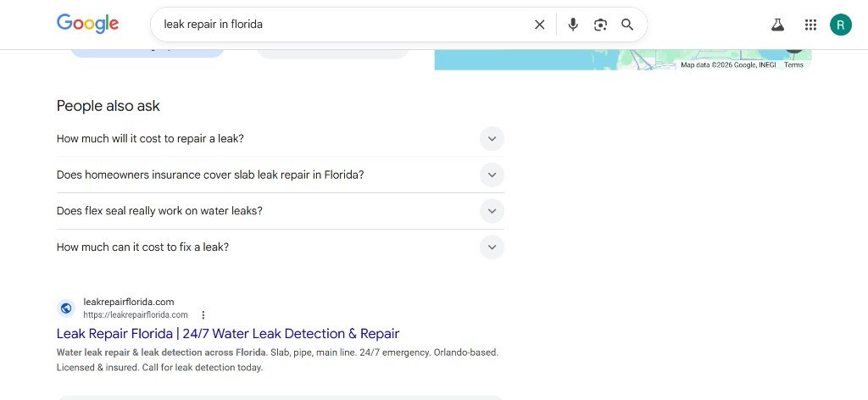
Task: Open Search Labs flask icon
Action: click(778, 25)
